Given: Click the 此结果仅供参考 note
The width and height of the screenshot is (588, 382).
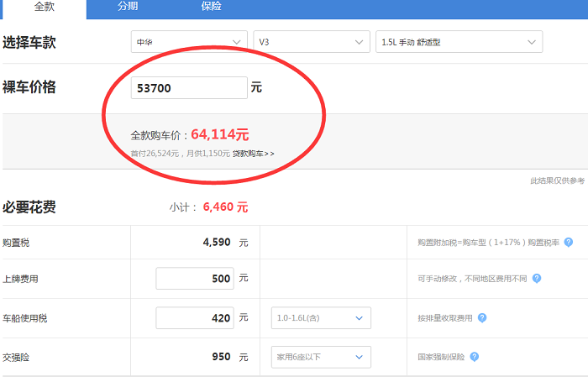Looking at the screenshot, I should pos(557,181).
